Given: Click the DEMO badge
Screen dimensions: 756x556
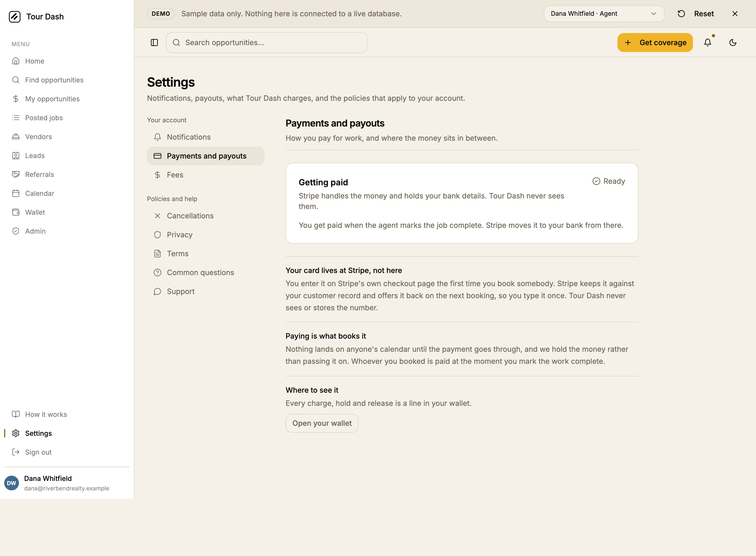Looking at the screenshot, I should coord(161,13).
